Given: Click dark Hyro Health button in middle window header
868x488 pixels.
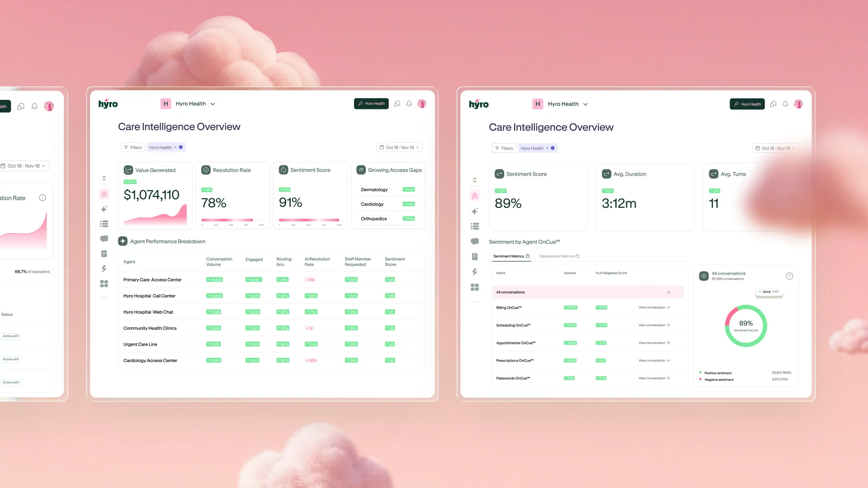Looking at the screenshot, I should point(371,103).
